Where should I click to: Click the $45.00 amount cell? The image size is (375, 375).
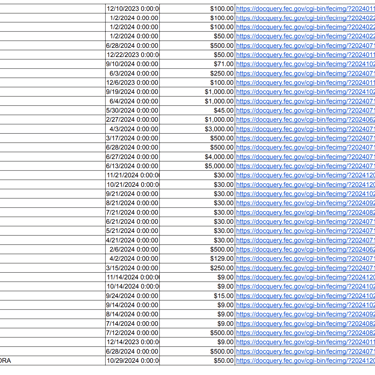pyautogui.click(x=197, y=110)
